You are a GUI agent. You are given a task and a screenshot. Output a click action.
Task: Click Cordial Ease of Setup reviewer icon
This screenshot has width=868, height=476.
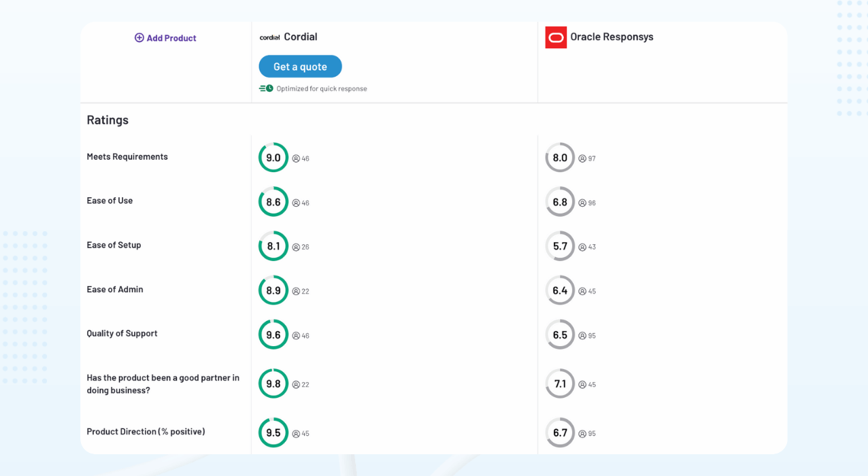(x=296, y=247)
